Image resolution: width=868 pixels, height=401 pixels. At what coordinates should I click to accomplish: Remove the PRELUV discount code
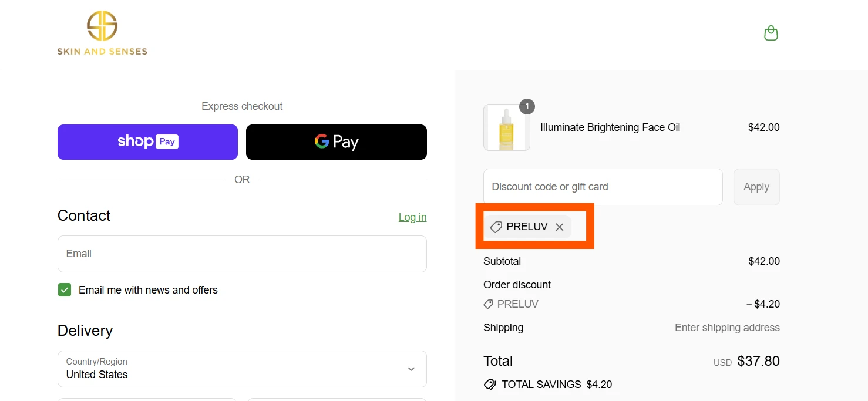pos(559,227)
